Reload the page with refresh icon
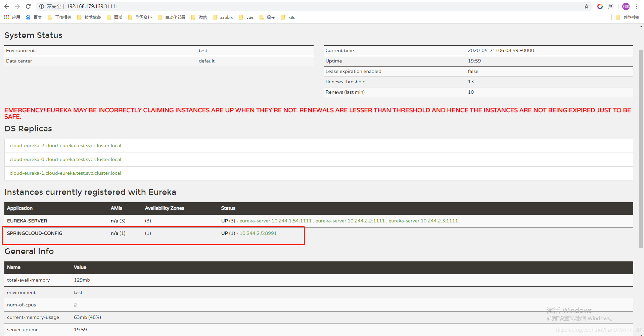Screen dimensions: 644x336 pyautogui.click(x=28, y=6)
